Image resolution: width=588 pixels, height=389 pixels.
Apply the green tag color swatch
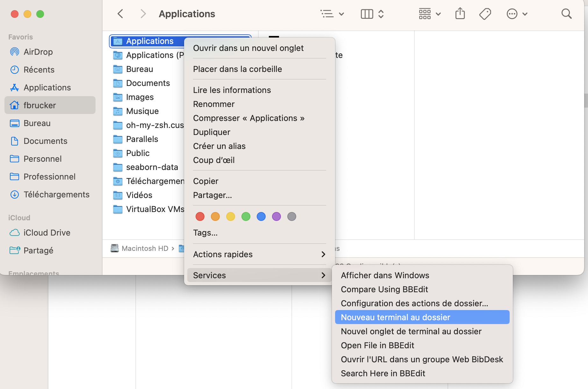tap(246, 216)
